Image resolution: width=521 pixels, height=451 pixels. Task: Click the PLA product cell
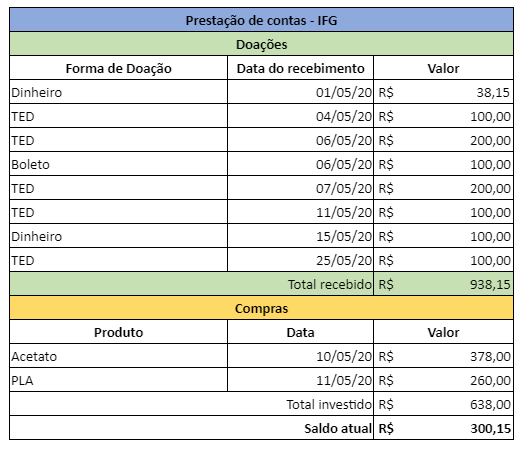click(119, 380)
